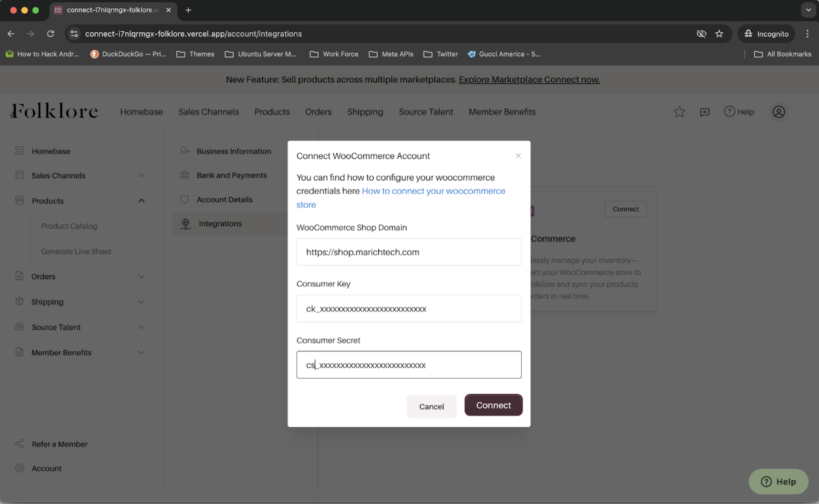Open the messages chat icon

pos(704,112)
